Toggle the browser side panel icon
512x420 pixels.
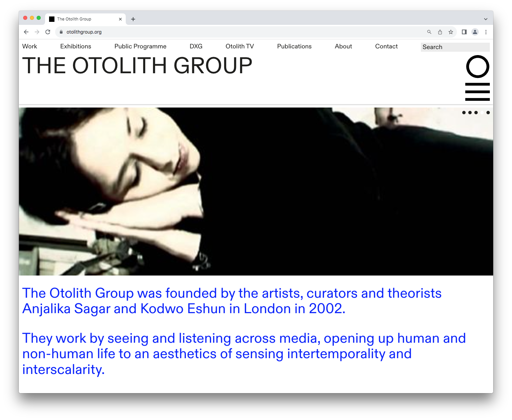coord(464,32)
